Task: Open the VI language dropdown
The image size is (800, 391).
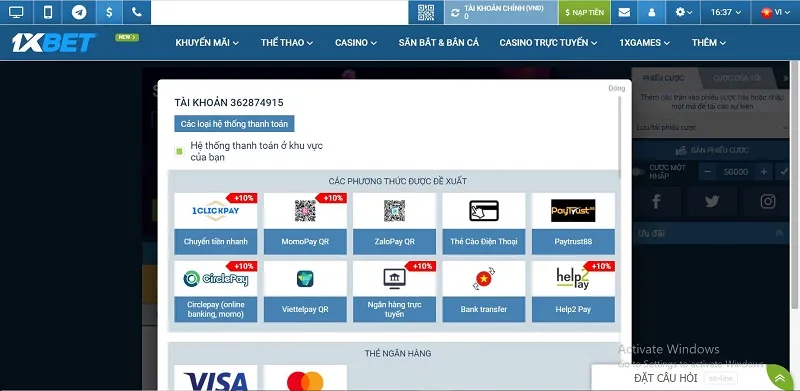Action: (x=775, y=12)
